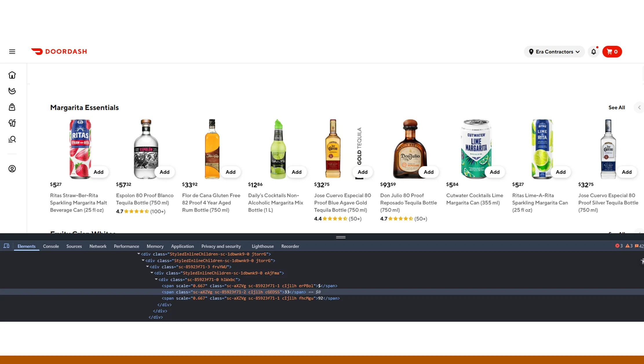Open the Network tab in DevTools
Image resolution: width=644 pixels, height=364 pixels.
pyautogui.click(x=98, y=246)
